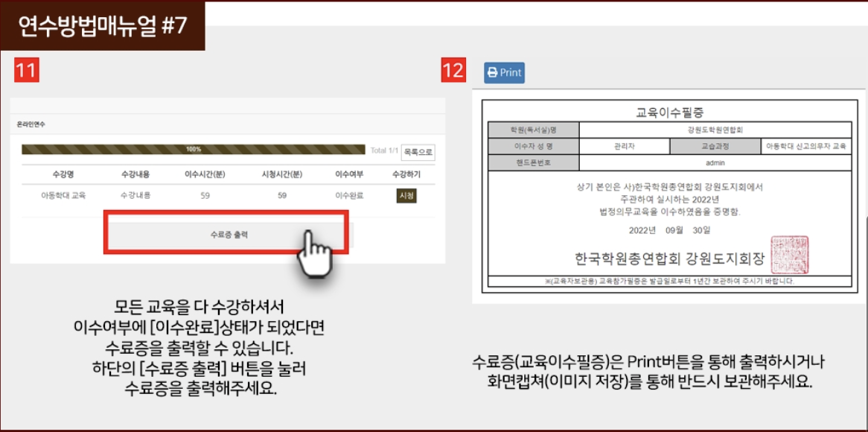Click the admin value cell
Screen dimensions: 868x432
715,163
